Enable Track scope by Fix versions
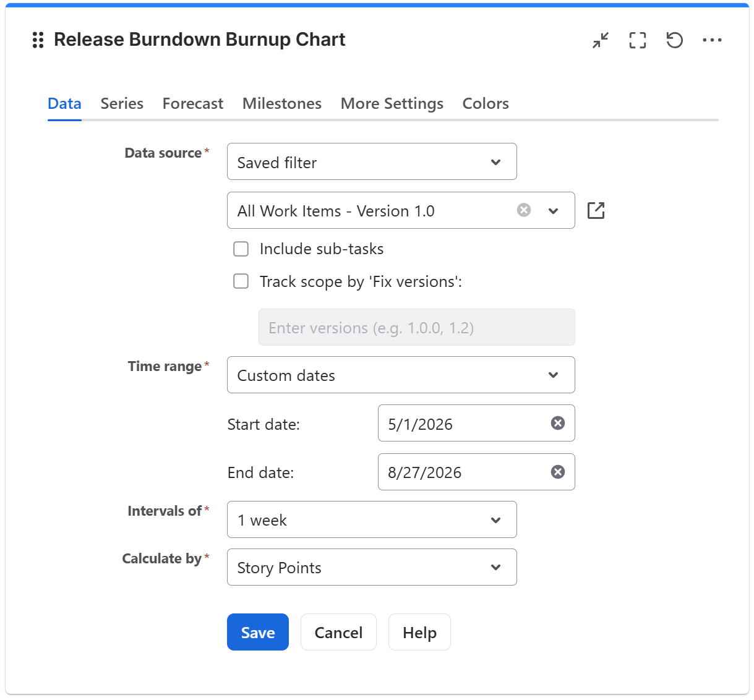This screenshot has height=700, width=754. pos(241,281)
